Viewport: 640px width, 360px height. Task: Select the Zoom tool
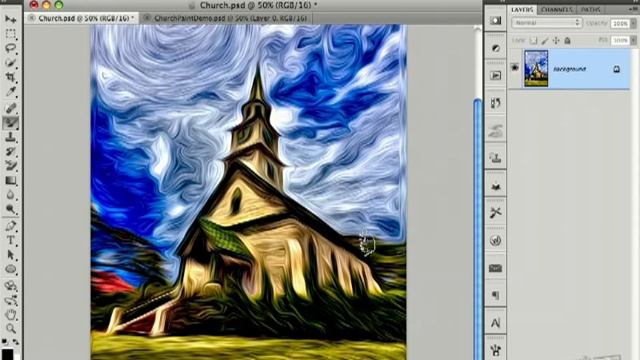[11, 329]
